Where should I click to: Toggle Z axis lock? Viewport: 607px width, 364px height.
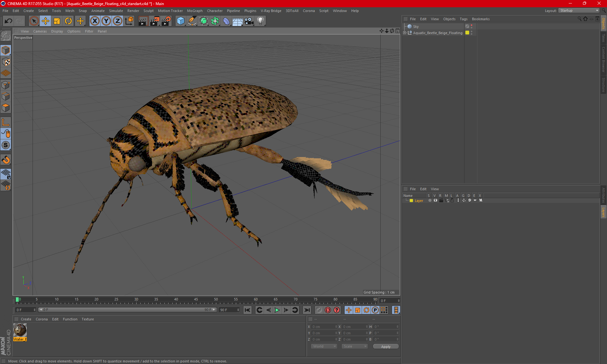[x=118, y=21]
